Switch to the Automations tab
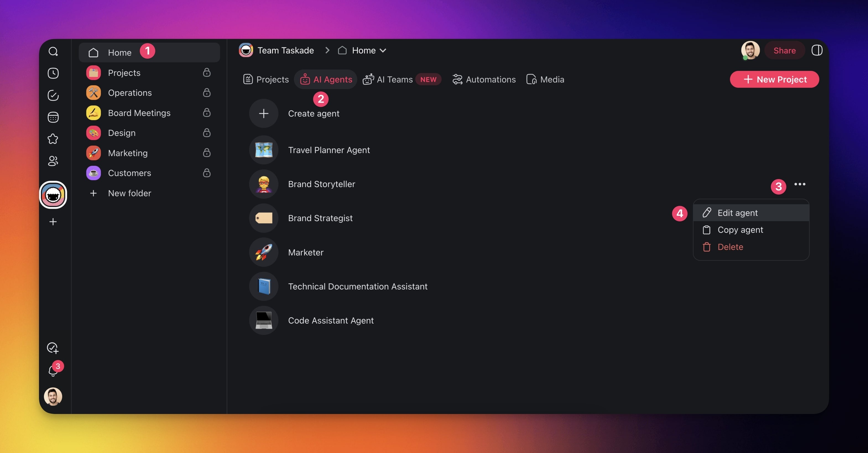868x453 pixels. [484, 79]
